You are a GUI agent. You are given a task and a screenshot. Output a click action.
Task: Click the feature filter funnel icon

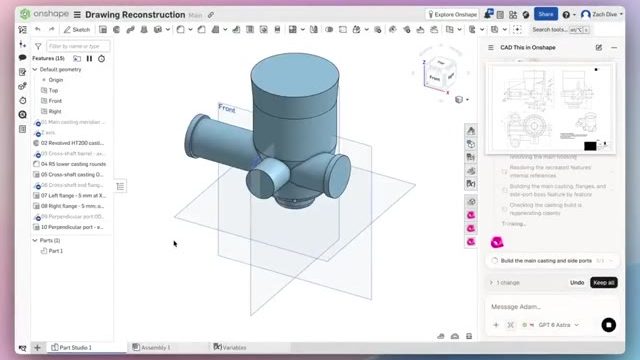(x=38, y=46)
